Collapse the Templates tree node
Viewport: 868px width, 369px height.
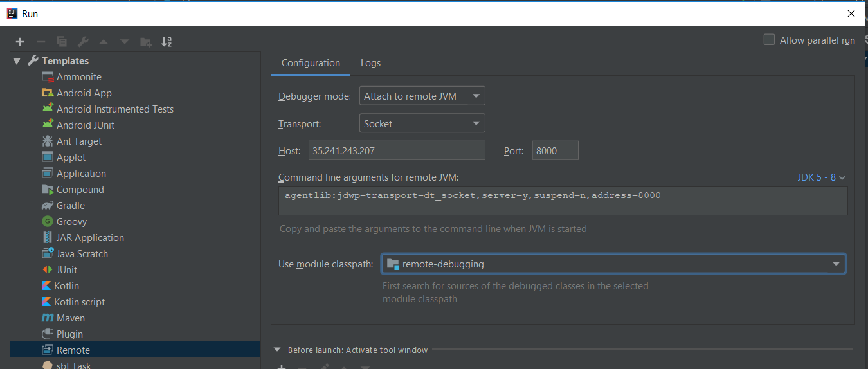click(x=17, y=61)
